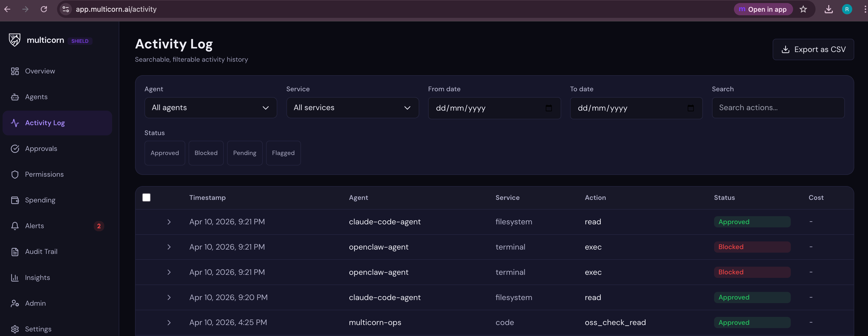Screen dimensions: 868x336
Task: Click the Insights bar chart icon
Action: point(15,278)
